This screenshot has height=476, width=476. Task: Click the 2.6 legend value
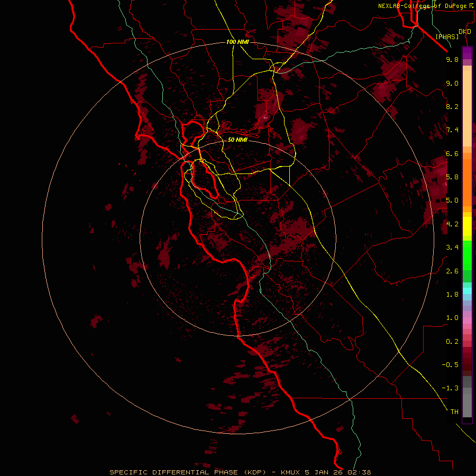452,271
